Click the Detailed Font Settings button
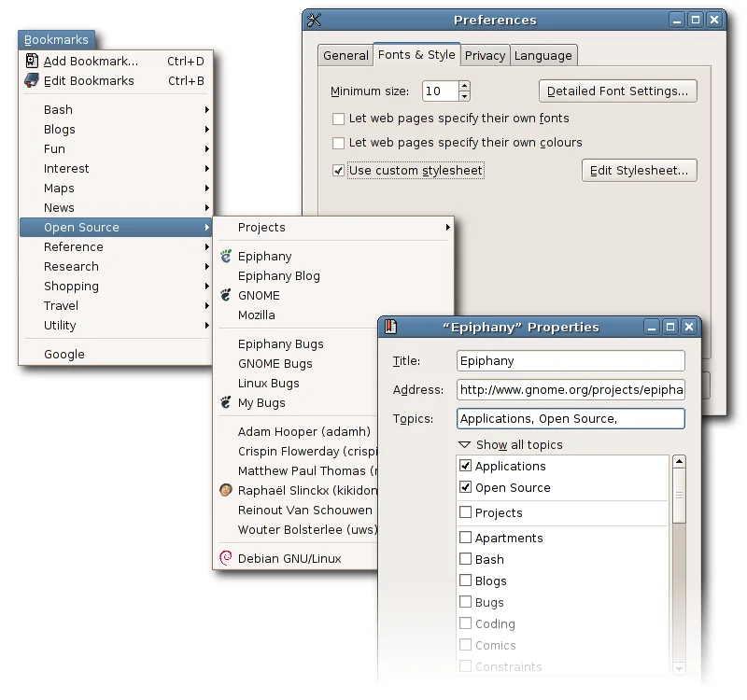 coord(617,91)
